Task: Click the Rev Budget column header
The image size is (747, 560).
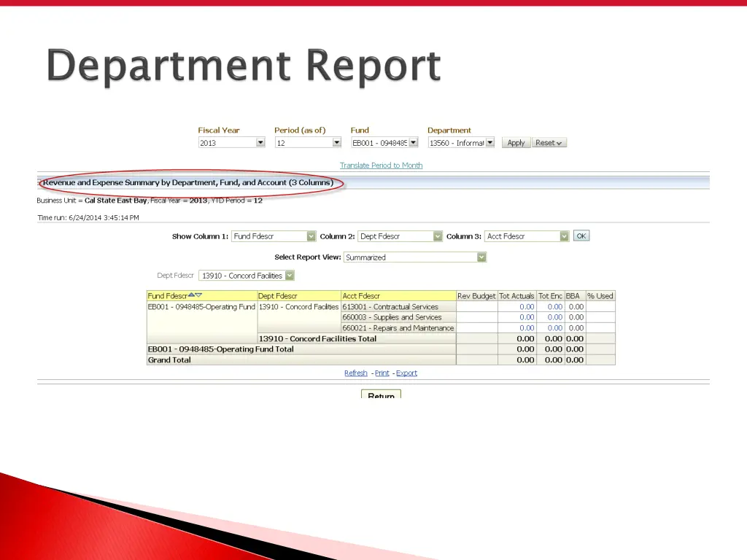Action: [476, 296]
